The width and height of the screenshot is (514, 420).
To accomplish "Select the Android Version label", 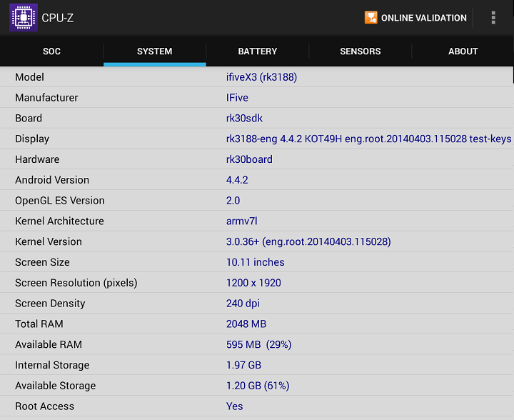I will pos(52,180).
